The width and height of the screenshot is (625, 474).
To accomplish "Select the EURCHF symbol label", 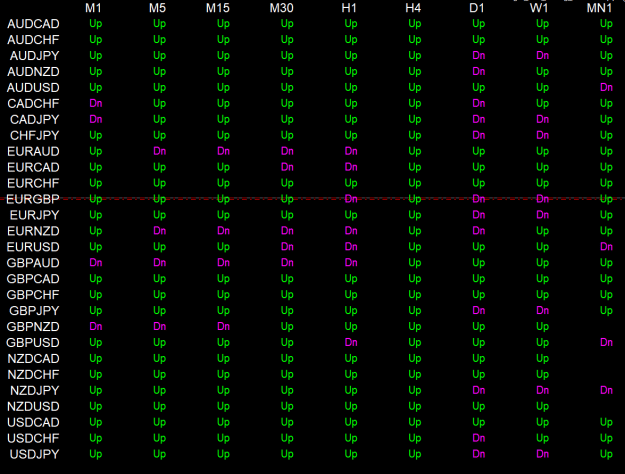I will [33, 183].
